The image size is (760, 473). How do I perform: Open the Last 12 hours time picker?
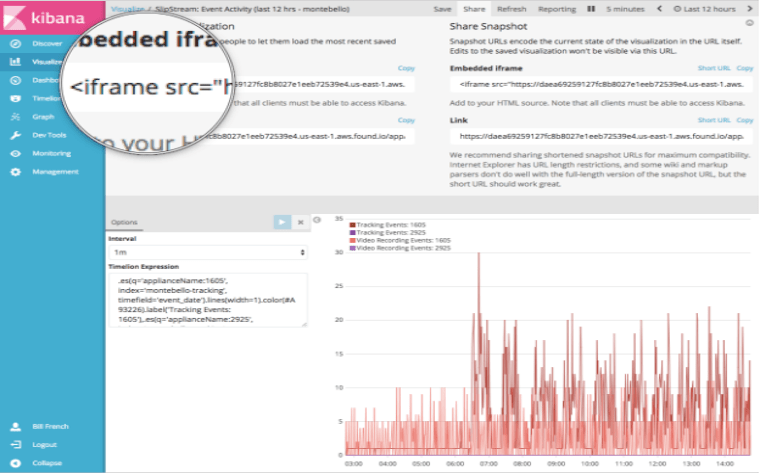pyautogui.click(x=705, y=9)
